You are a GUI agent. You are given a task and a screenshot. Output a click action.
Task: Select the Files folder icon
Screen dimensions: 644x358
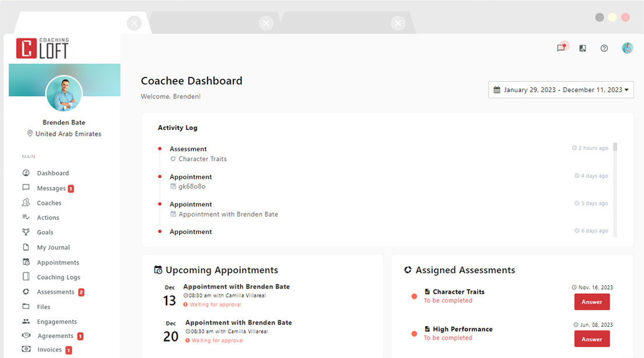coord(26,307)
